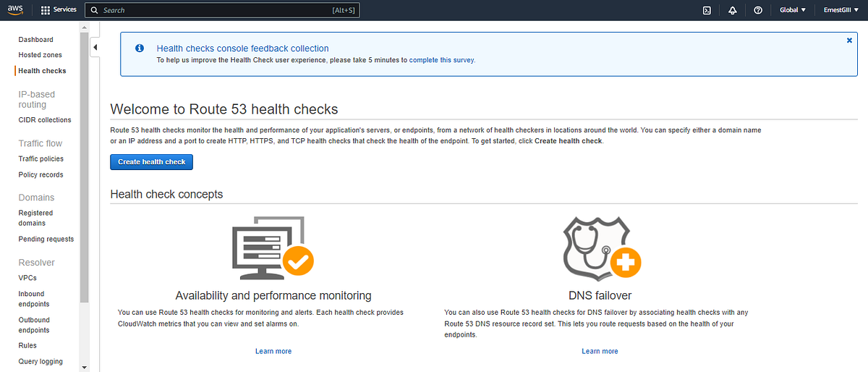This screenshot has width=868, height=372.
Task: Click the Availability and performance monitoring title
Action: pyautogui.click(x=273, y=295)
